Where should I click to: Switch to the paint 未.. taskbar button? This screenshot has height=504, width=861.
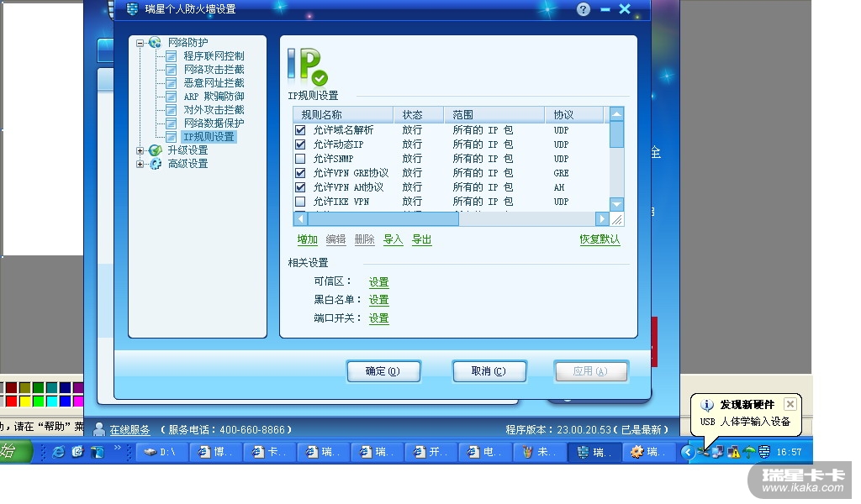coord(540,452)
